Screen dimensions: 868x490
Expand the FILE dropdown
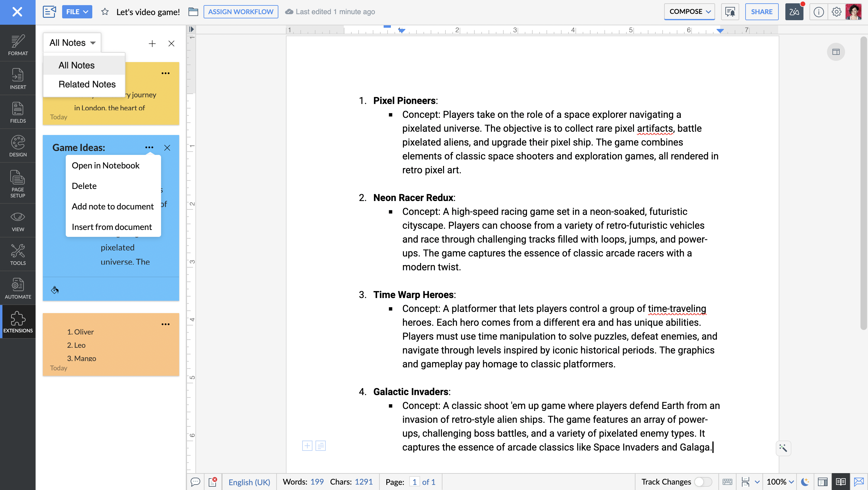pos(77,12)
